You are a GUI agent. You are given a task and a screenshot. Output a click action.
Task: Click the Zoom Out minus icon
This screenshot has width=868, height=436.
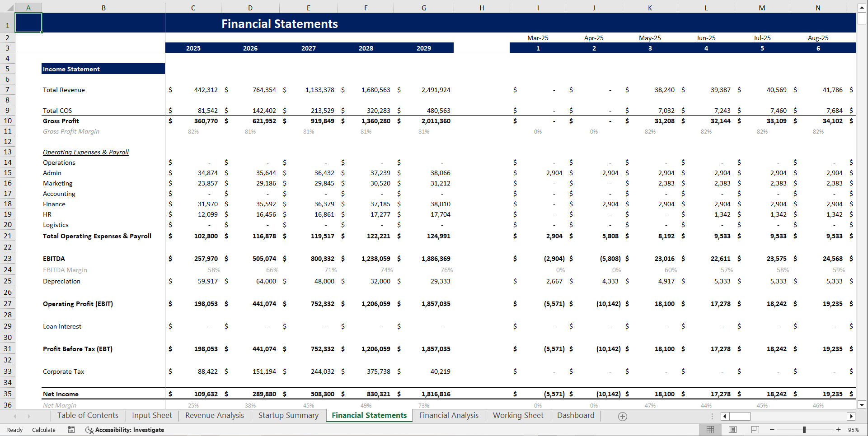(x=772, y=430)
